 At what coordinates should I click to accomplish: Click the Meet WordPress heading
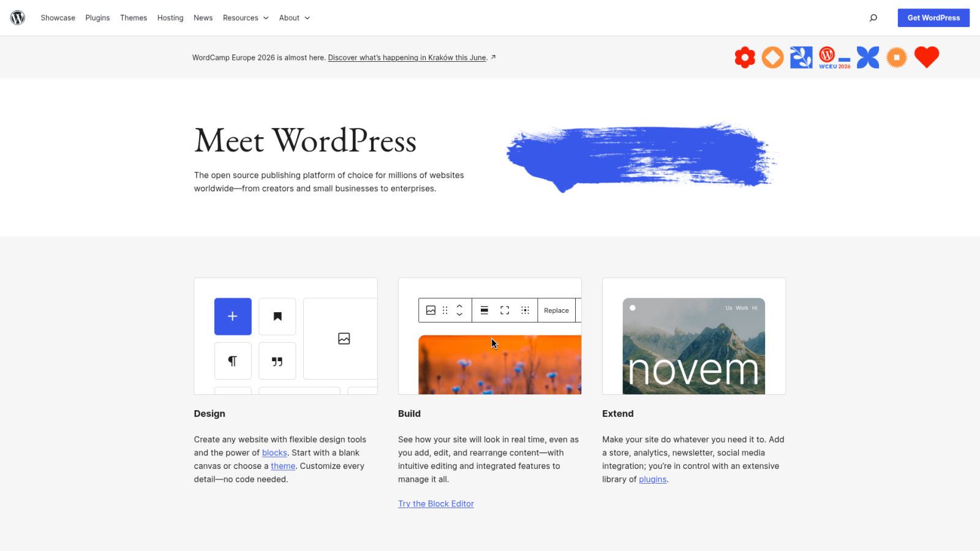click(306, 141)
